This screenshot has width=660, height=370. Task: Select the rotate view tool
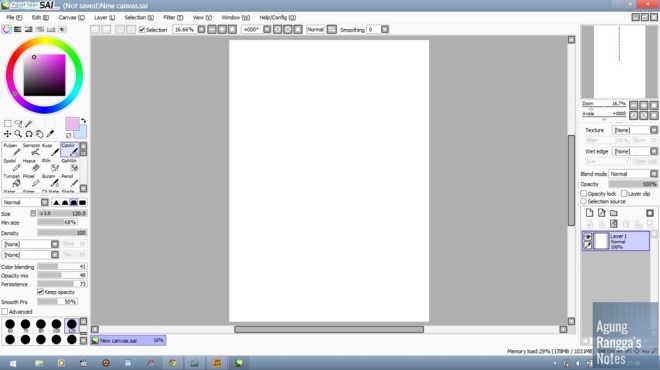click(x=29, y=134)
